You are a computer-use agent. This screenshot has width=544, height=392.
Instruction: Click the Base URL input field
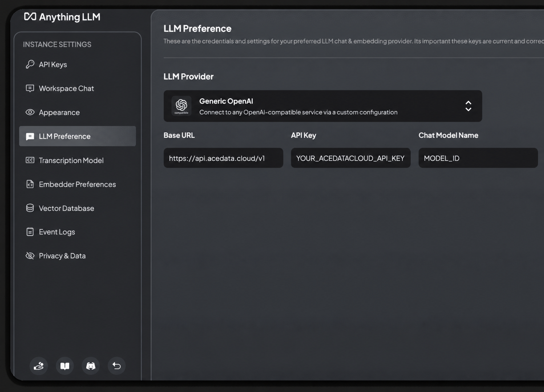coord(223,158)
